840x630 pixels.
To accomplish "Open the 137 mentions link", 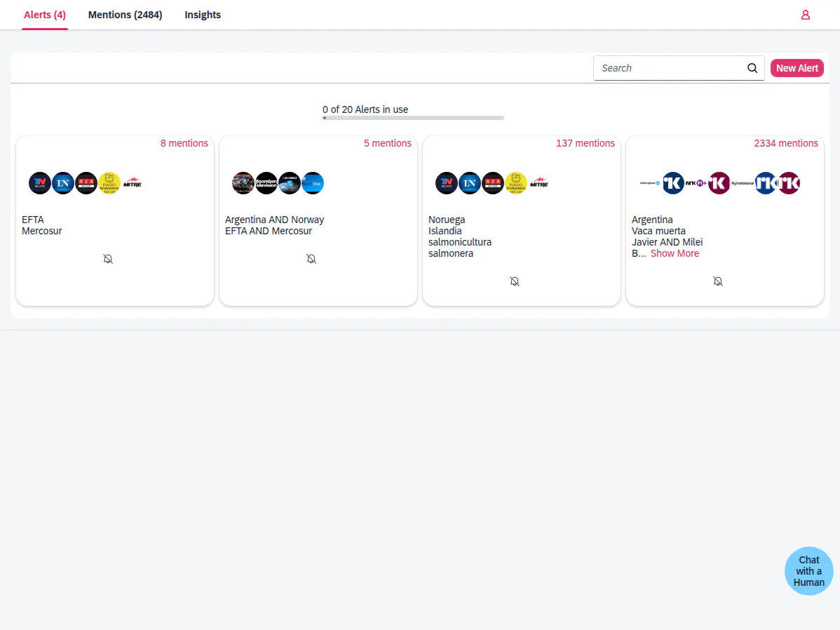I will [x=585, y=143].
